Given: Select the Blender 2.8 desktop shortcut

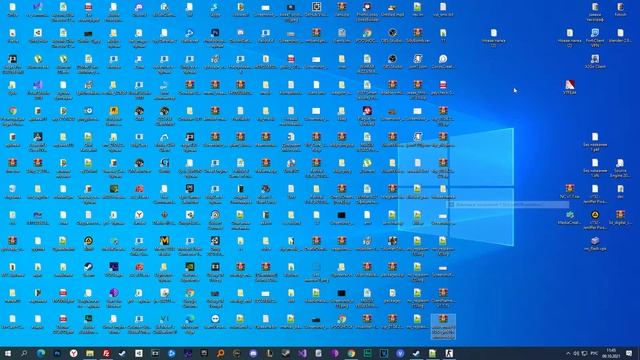Looking at the screenshot, I should [x=620, y=36].
